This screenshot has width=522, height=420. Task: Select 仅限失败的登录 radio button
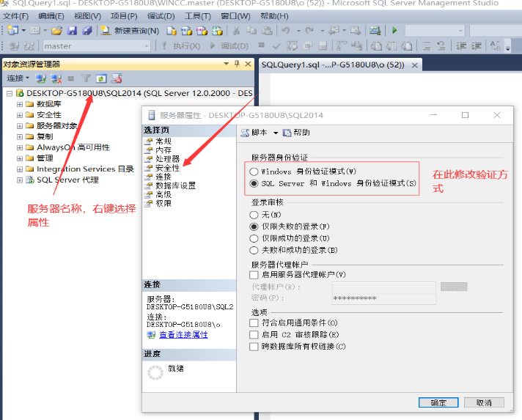point(254,227)
